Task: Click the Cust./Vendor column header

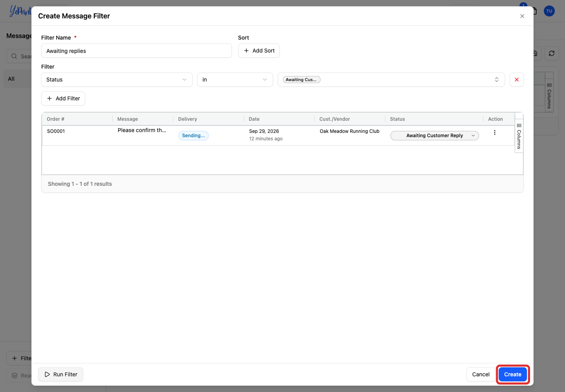Action: 335,119
